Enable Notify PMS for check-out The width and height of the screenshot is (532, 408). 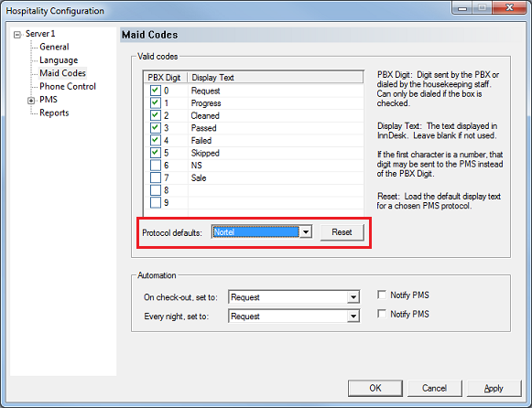(382, 295)
